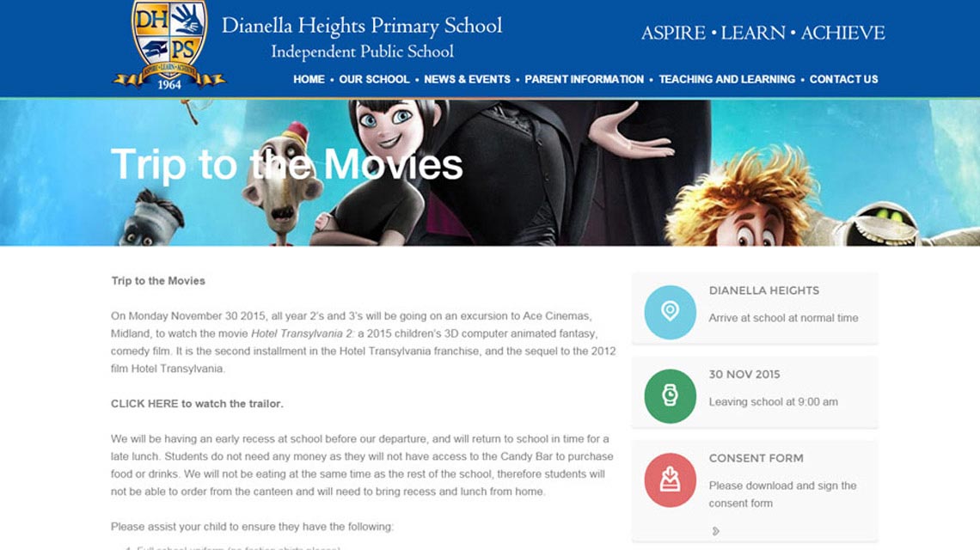Open the HOME menu item
The height and width of the screenshot is (550, 980).
(309, 79)
